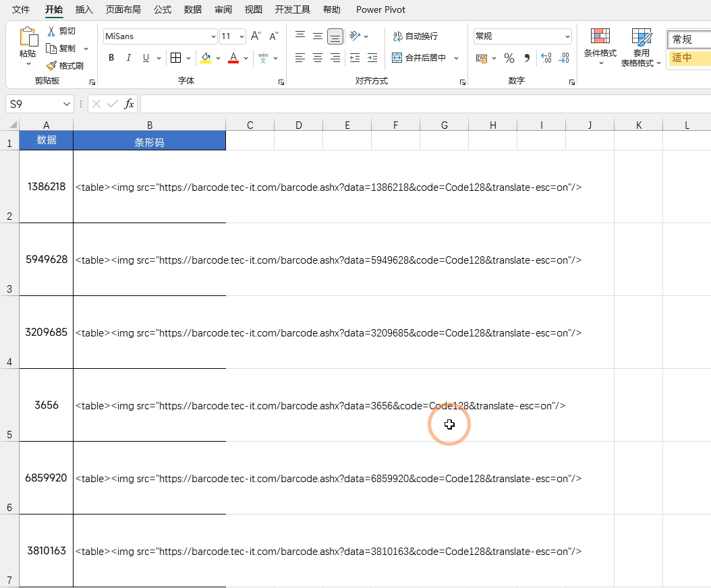The width and height of the screenshot is (711, 588).
Task: Open the number format 常规 dropdown
Action: pyautogui.click(x=567, y=36)
